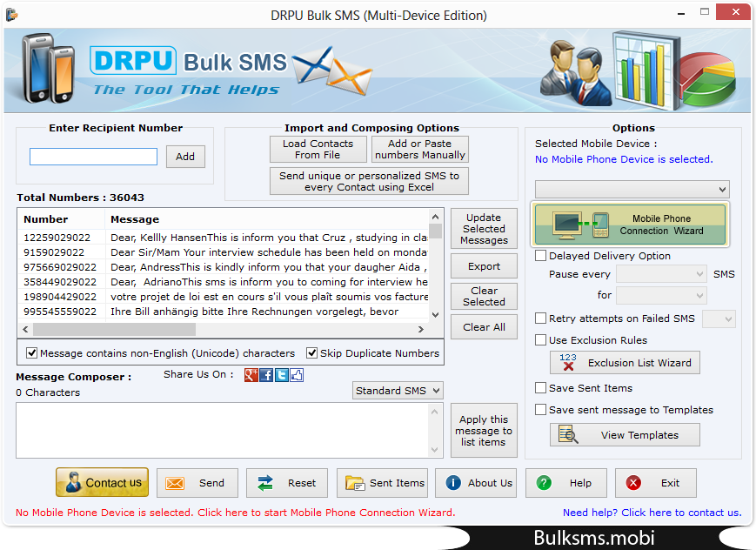Click the 'votre projet de loi' message cell
This screenshot has height=550, width=756.
pos(270,297)
